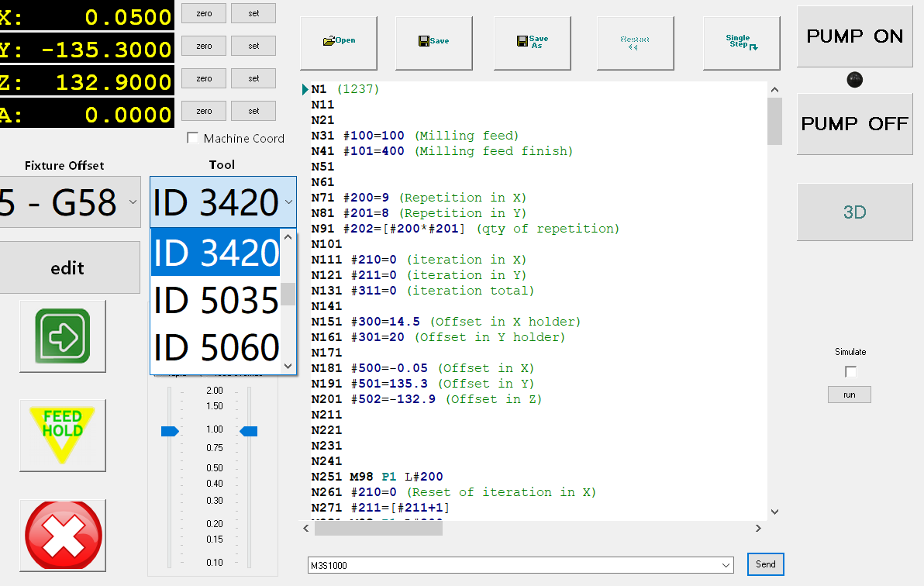Viewport: 924px width, 586px height.
Task: Select ID 5035 from tool list
Action: [x=215, y=300]
